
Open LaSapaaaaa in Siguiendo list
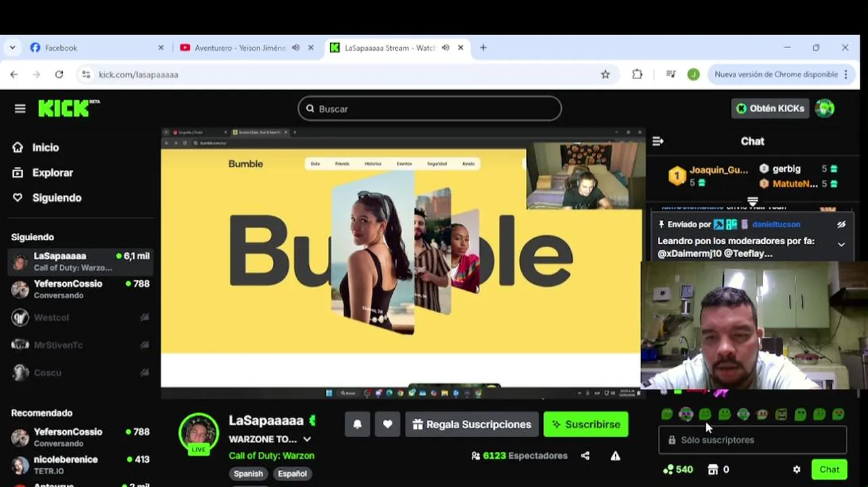point(80,262)
